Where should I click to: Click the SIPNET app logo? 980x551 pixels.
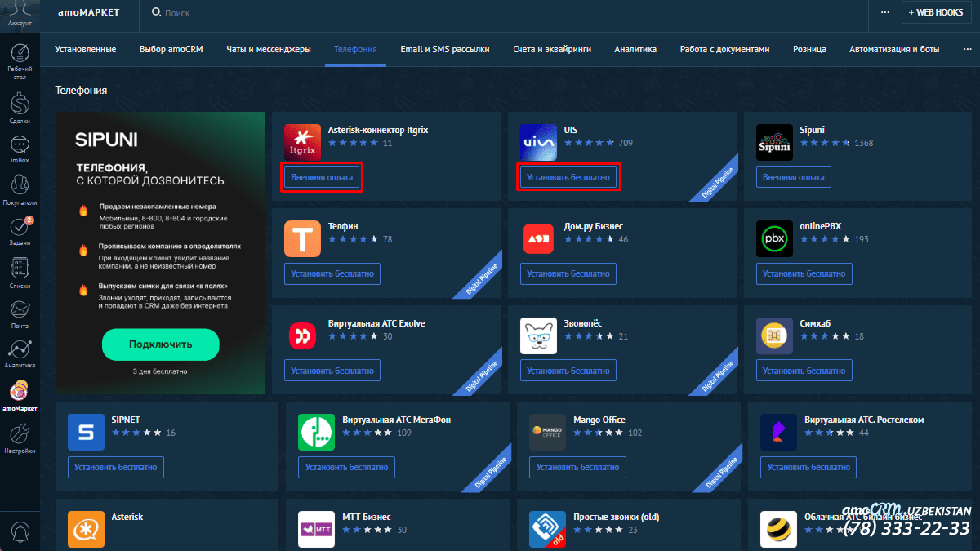85,432
